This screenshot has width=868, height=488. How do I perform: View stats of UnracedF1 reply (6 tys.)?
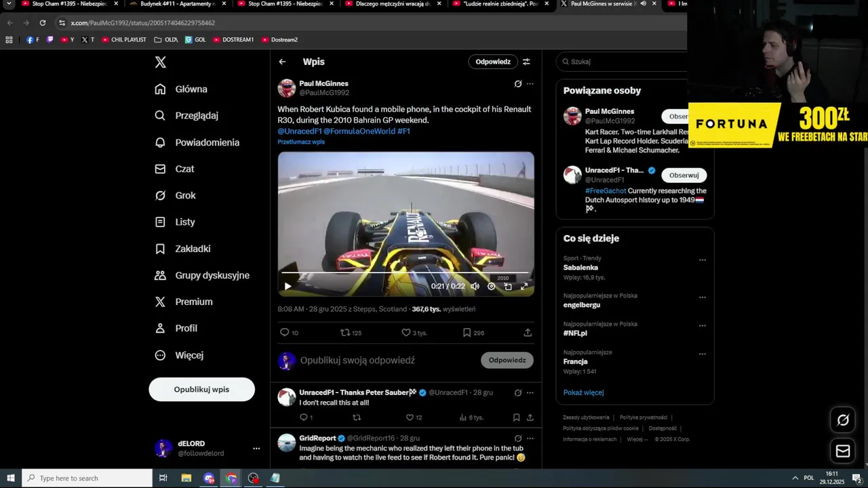471,418
